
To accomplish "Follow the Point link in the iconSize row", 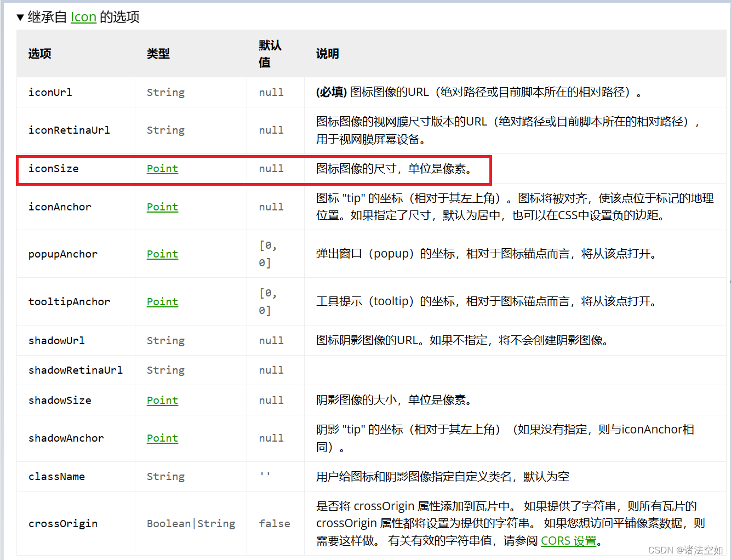I will (x=162, y=169).
